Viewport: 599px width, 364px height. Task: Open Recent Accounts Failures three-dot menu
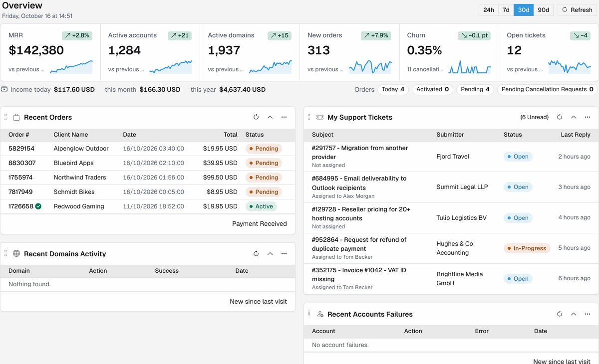click(588, 314)
